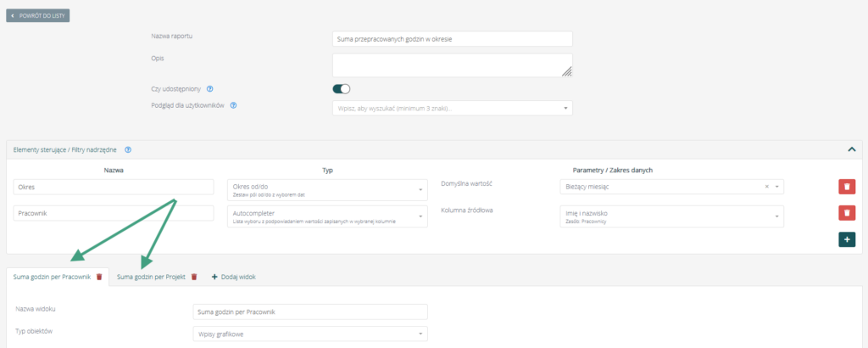Toggle the Czy udostępniony switch
The image size is (868, 348).
pyautogui.click(x=342, y=88)
